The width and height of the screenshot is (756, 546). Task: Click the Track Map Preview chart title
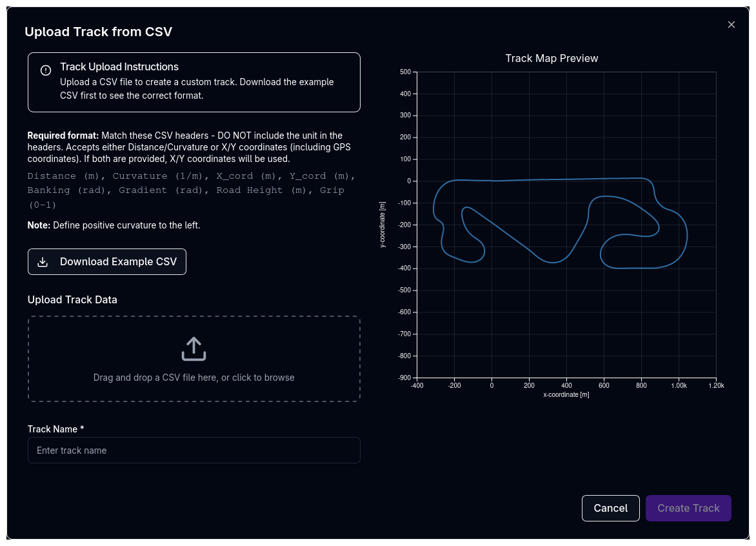tap(552, 58)
